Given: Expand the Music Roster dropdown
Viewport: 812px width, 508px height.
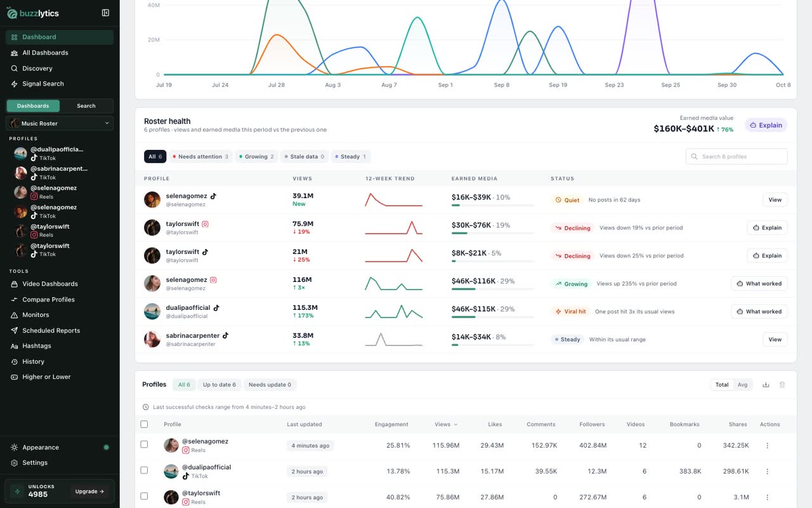Looking at the screenshot, I should 60,123.
